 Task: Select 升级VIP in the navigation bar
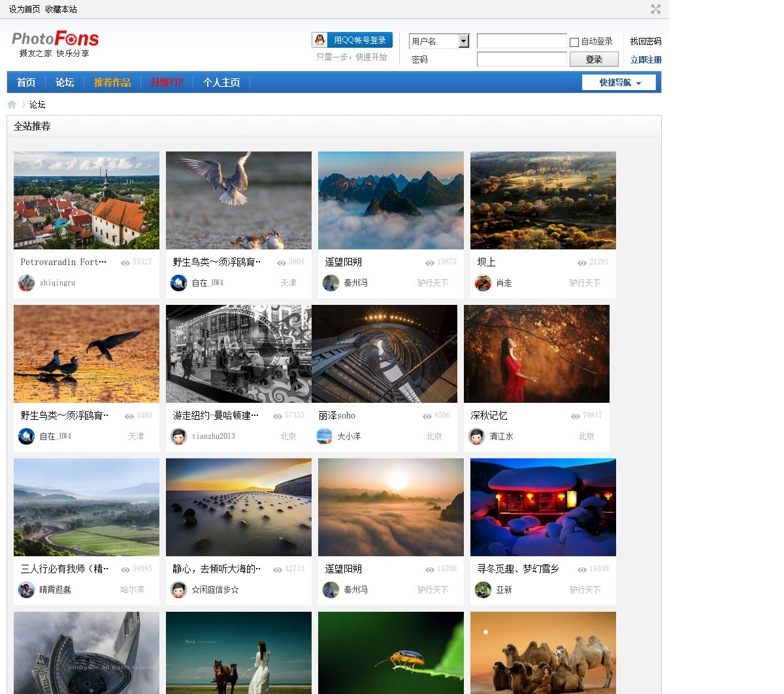[167, 82]
